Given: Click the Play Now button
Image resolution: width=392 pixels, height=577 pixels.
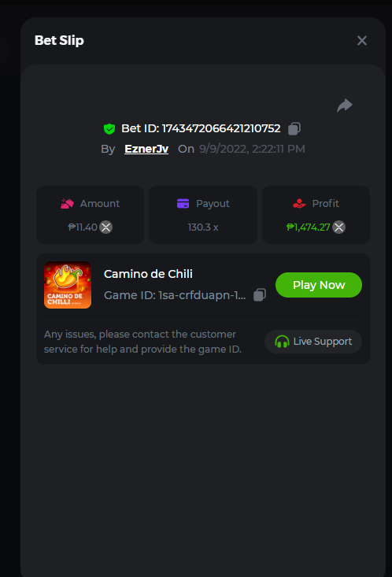Looking at the screenshot, I should [319, 285].
